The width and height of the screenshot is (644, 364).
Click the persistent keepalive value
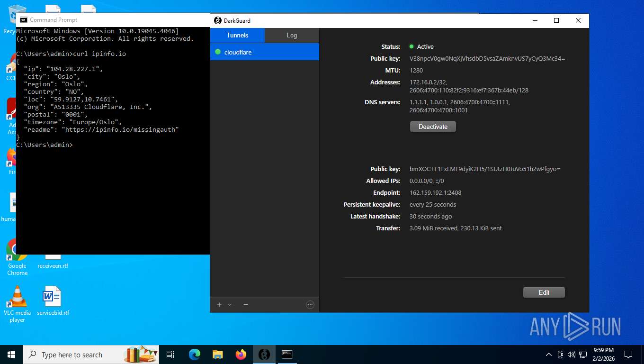pos(433,204)
